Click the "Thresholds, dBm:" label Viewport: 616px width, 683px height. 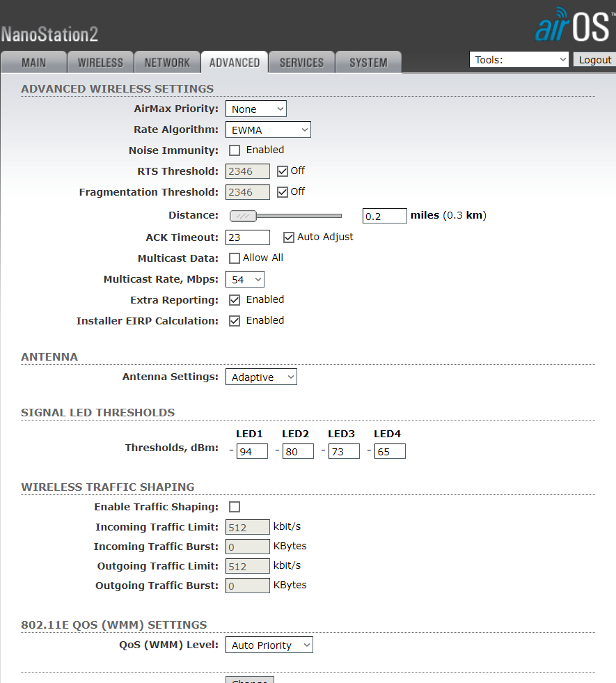coord(172,448)
